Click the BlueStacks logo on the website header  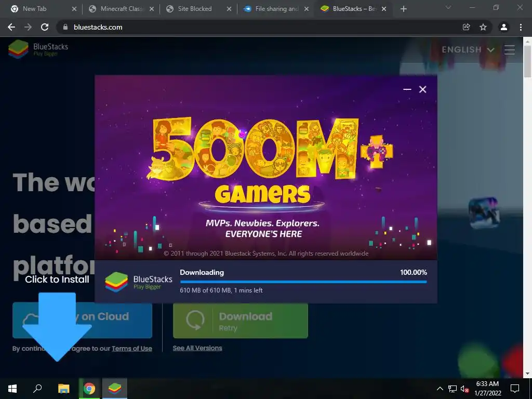(38, 49)
